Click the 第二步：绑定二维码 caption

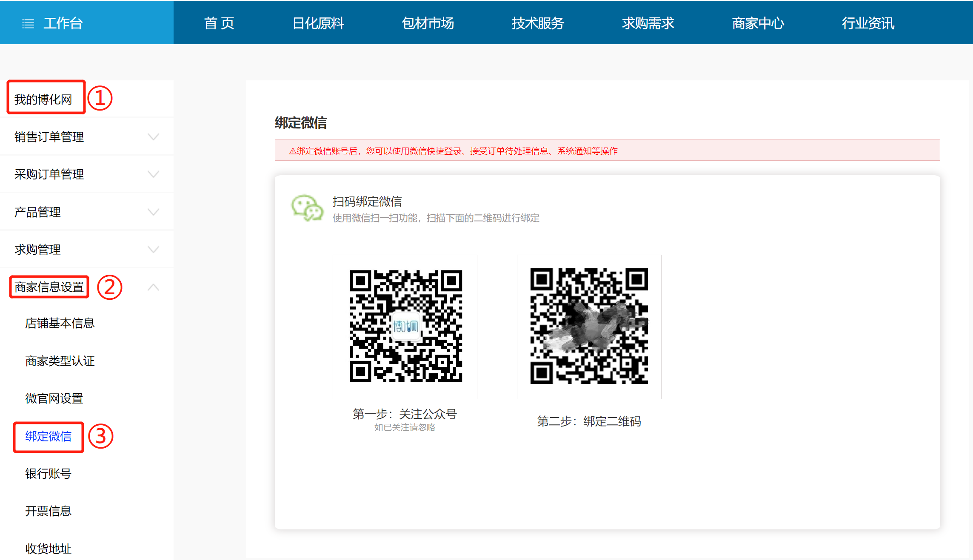pyautogui.click(x=589, y=421)
